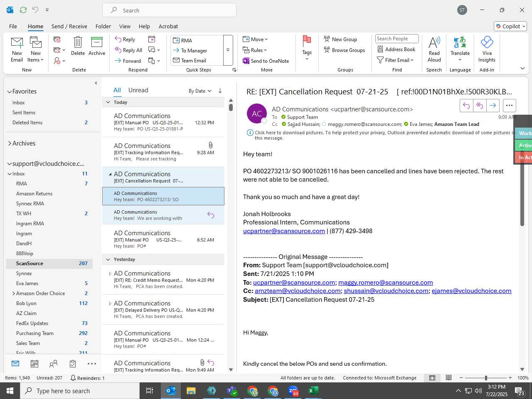Switch to Calendar view icon
This screenshot has height=399, width=532.
(34, 364)
